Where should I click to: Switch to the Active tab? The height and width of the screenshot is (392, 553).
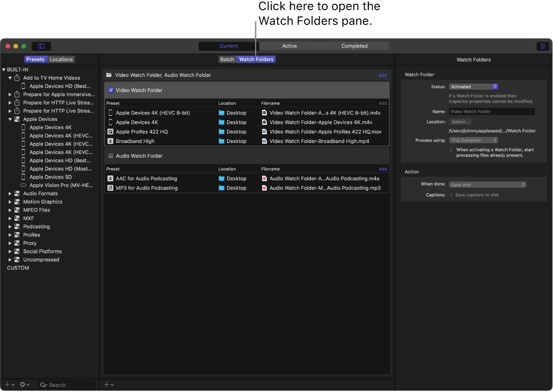[x=290, y=46]
